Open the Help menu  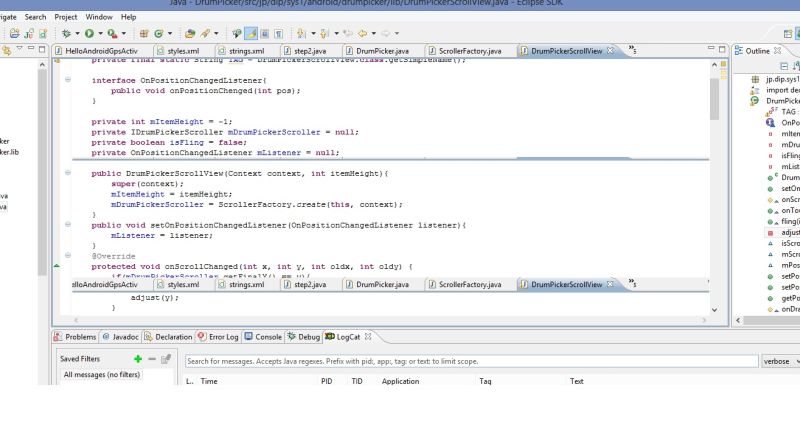128,17
